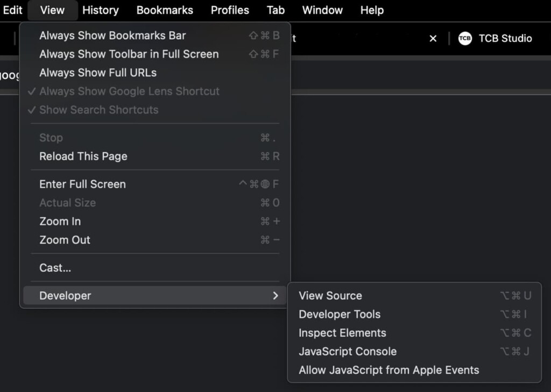
Task: Toggle Always Show Bookmarks Bar
Action: click(112, 35)
